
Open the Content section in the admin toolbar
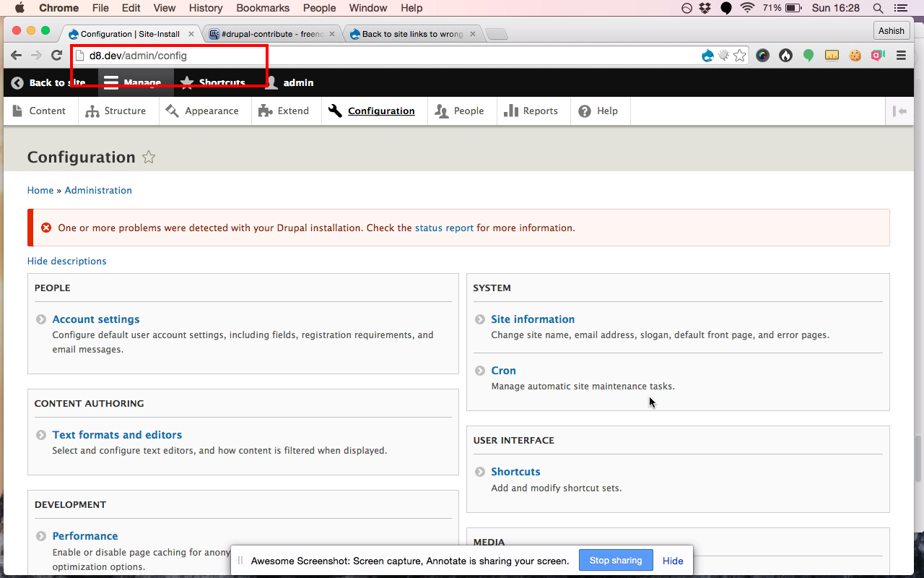pos(40,111)
